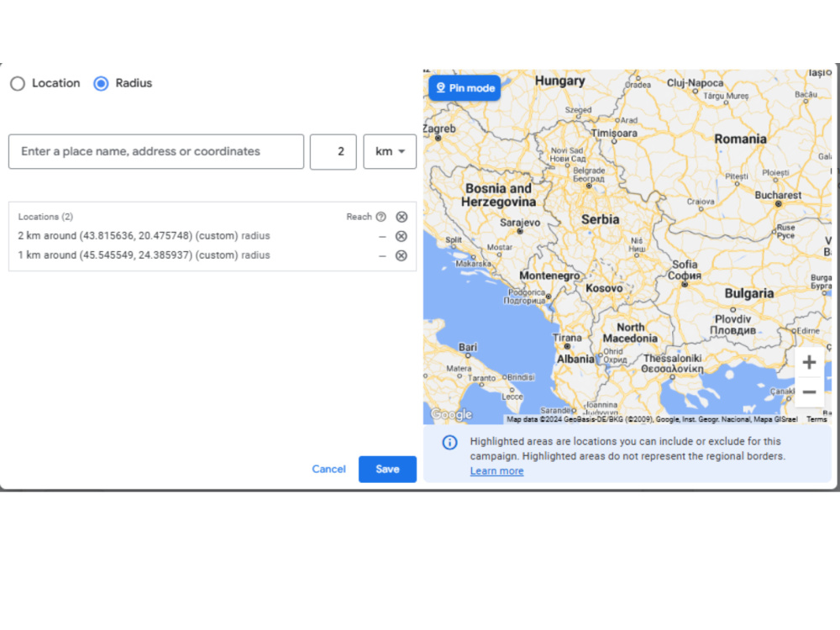Click the Google logo on the map
The image size is (840, 630).
452,414
